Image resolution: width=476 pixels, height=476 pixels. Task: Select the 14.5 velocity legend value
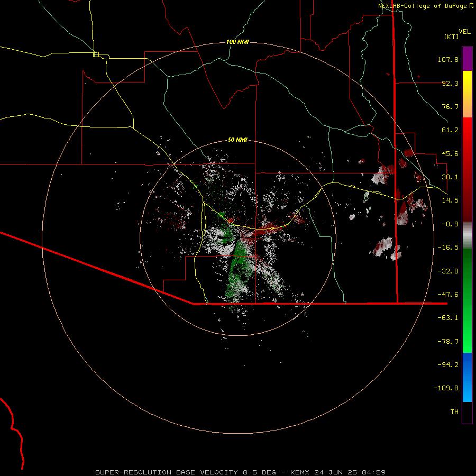pyautogui.click(x=450, y=200)
